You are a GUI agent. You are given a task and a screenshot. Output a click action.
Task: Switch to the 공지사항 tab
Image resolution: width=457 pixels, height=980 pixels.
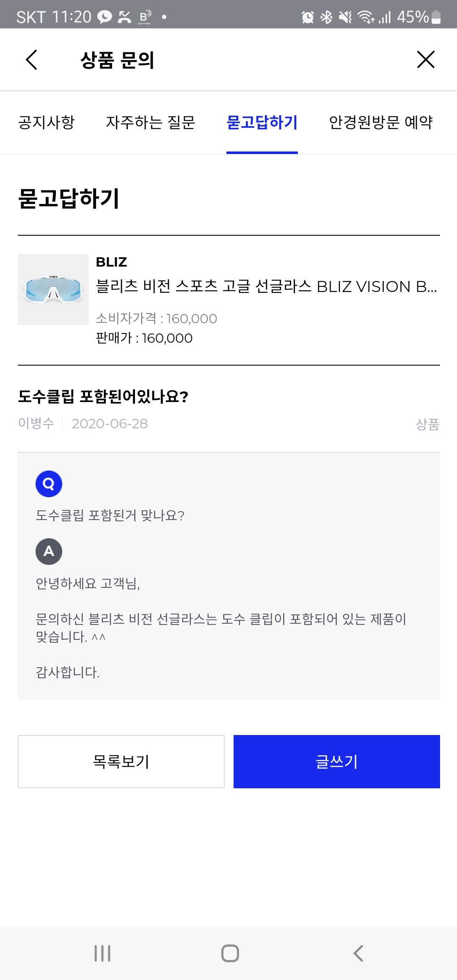tap(46, 123)
